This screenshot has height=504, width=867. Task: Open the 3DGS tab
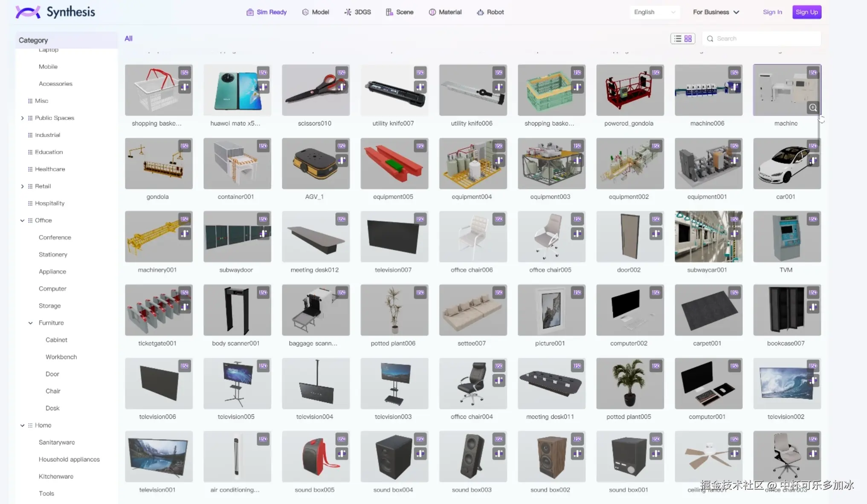357,12
